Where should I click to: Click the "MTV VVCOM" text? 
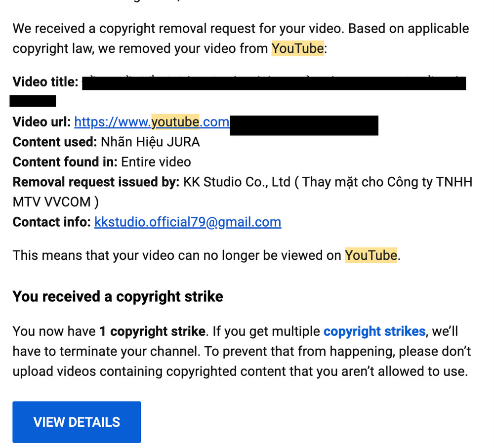point(52,202)
